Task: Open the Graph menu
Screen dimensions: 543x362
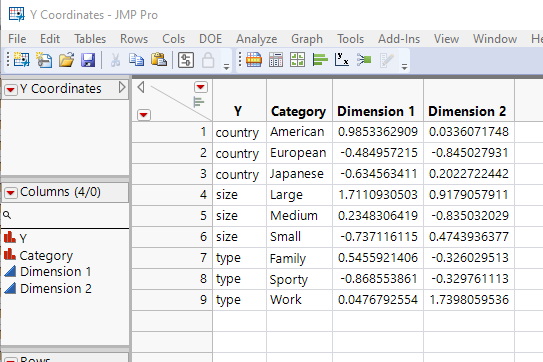Action: [307, 39]
